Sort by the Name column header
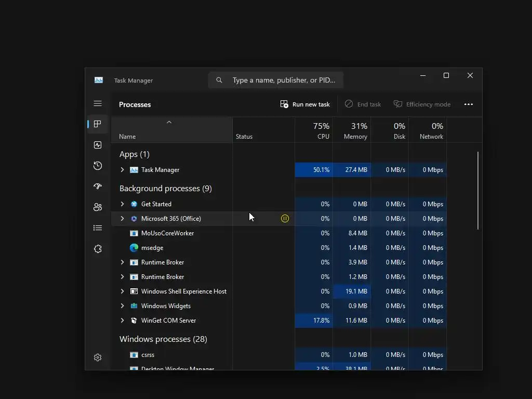Image resolution: width=532 pixels, height=399 pixels. [172, 130]
